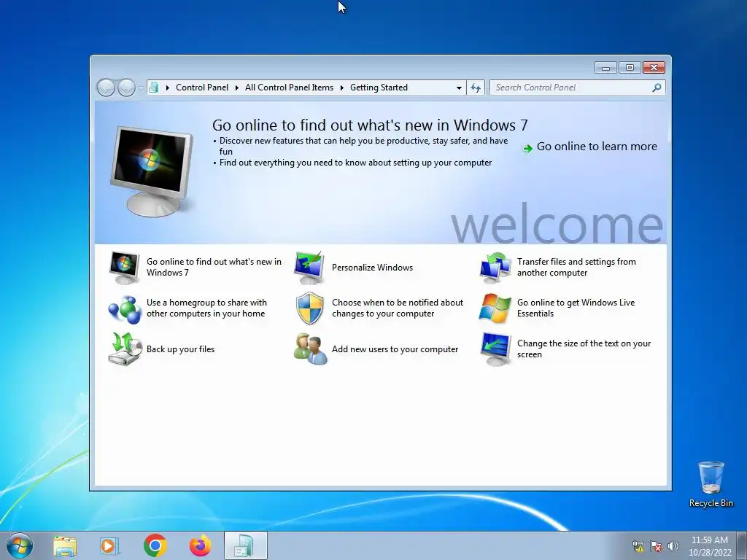This screenshot has height=560, width=747.
Task: Open the homegroup sharing icon
Action: 124,308
